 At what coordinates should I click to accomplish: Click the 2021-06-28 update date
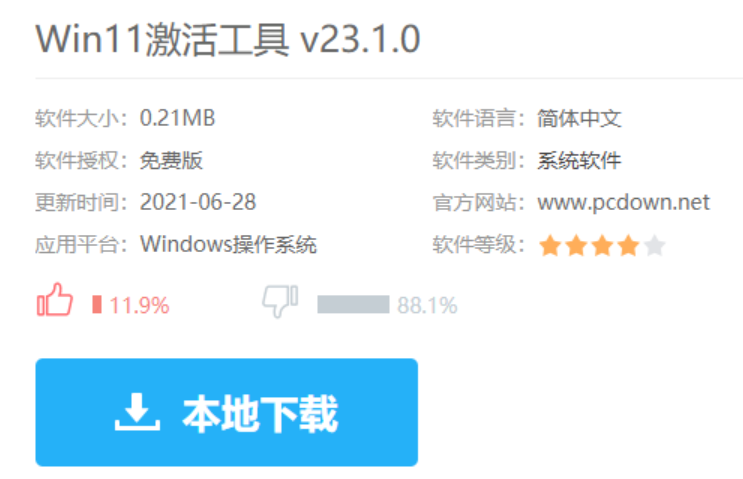pos(198,202)
